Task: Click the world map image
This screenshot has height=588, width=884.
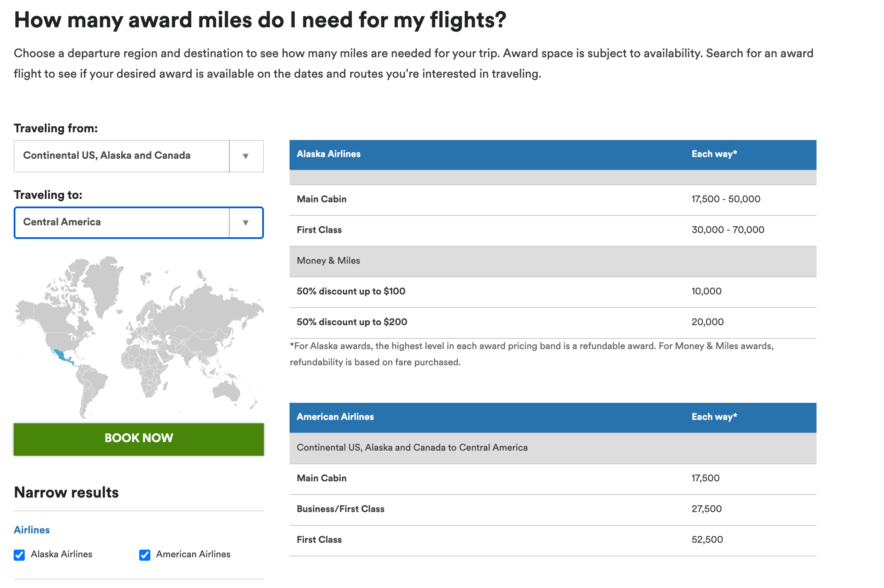Action: [139, 337]
